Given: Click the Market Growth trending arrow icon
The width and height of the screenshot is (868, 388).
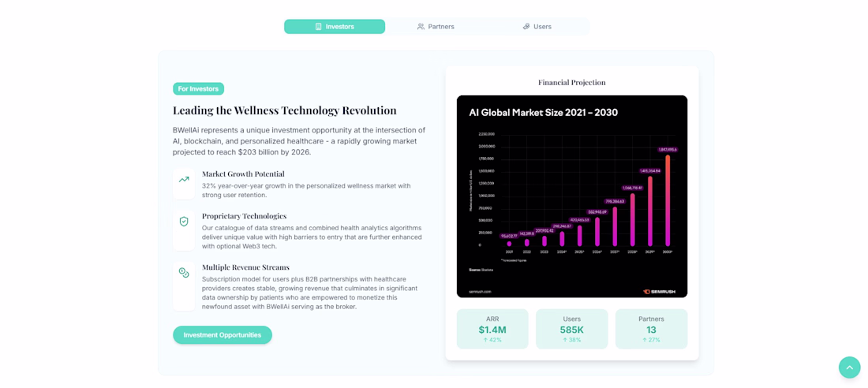Looking at the screenshot, I should [x=184, y=179].
